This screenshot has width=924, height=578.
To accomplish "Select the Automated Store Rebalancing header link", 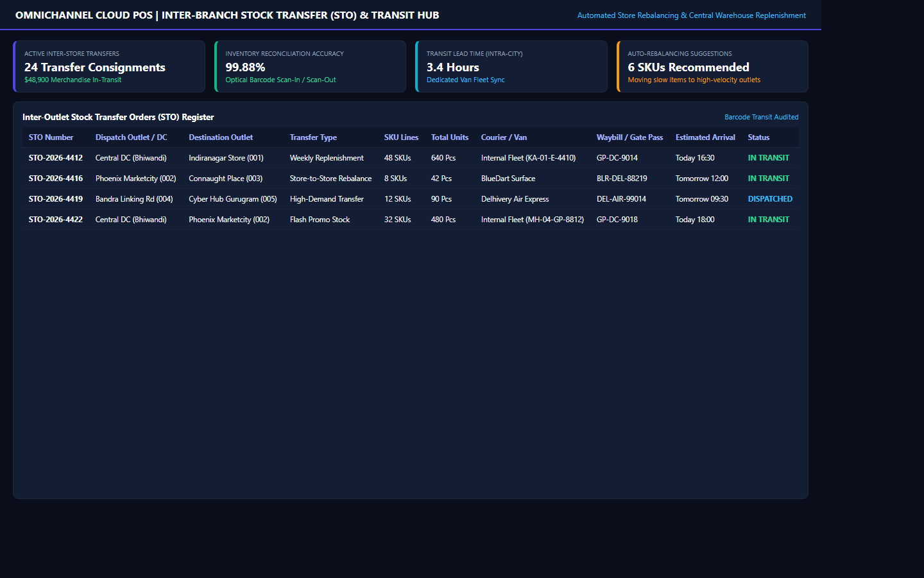I will point(691,15).
